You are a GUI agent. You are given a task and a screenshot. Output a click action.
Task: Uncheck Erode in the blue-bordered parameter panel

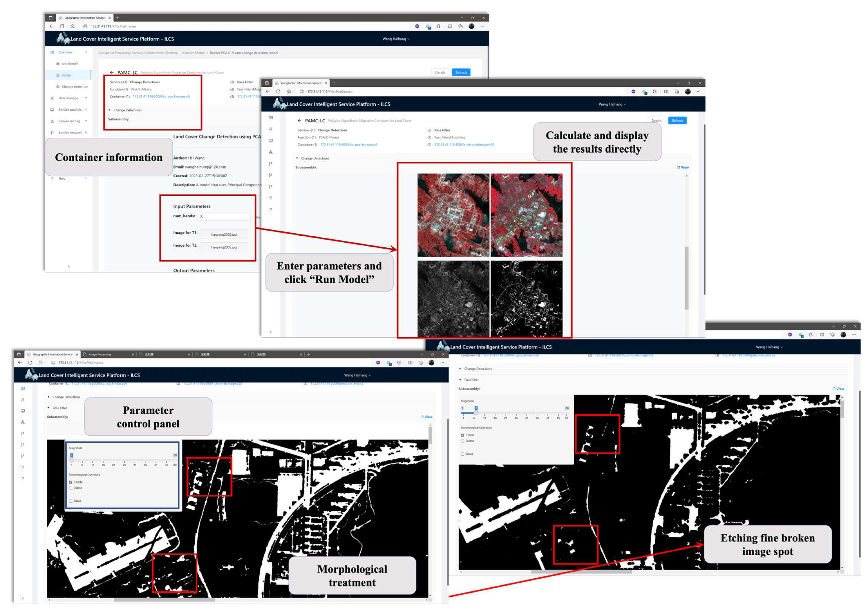click(x=71, y=482)
